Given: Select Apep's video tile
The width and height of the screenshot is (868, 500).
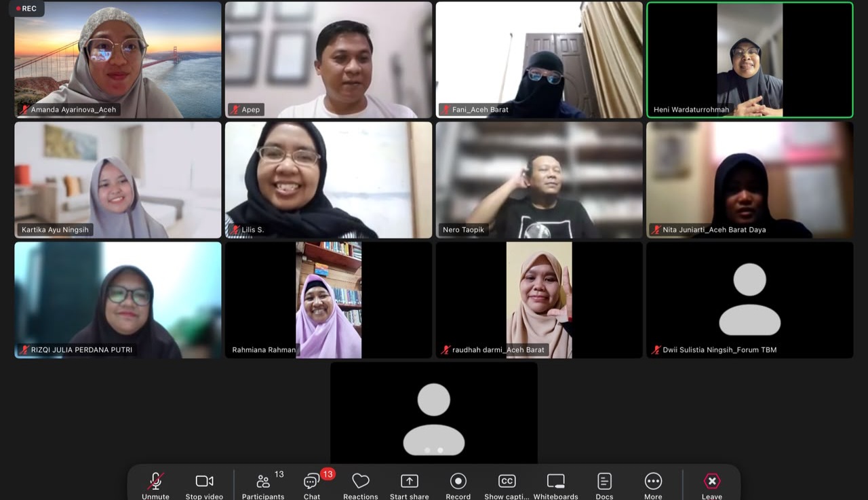Looking at the screenshot, I should click(x=328, y=60).
